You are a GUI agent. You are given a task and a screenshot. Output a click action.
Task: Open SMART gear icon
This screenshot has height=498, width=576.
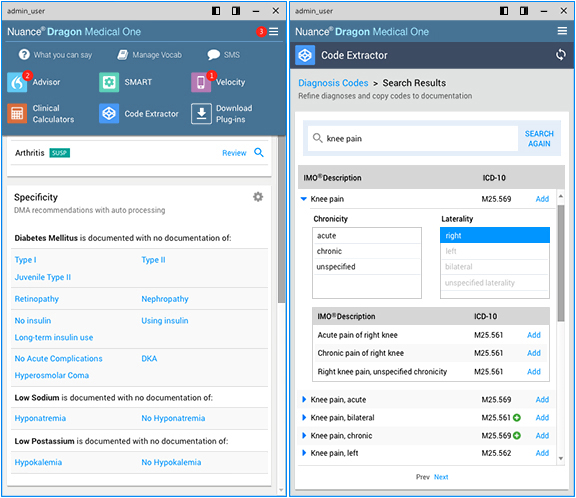pos(109,82)
